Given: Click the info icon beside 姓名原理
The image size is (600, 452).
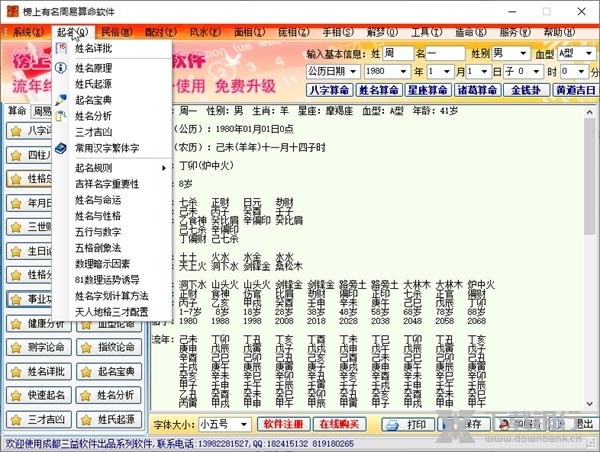Looking at the screenshot, I should [x=61, y=68].
